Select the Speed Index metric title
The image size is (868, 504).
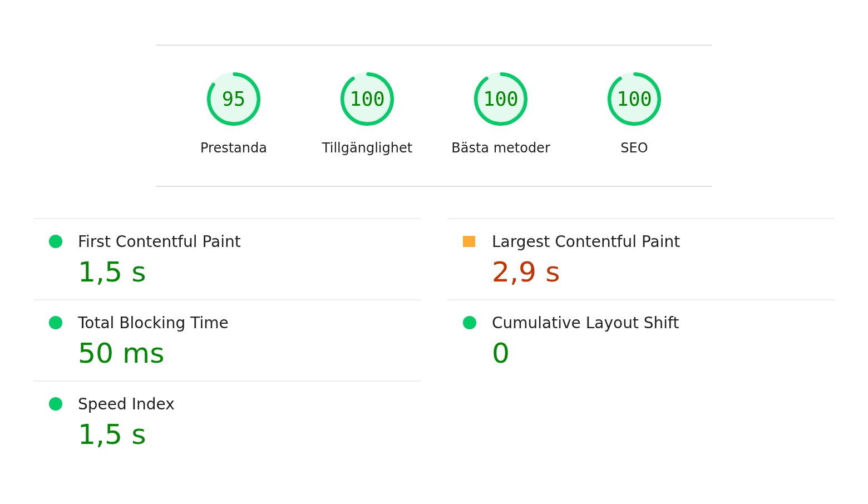(x=126, y=404)
